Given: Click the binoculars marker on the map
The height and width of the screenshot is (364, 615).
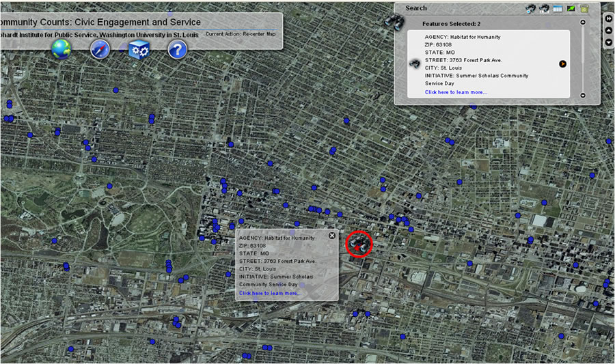Looking at the screenshot, I should (359, 244).
